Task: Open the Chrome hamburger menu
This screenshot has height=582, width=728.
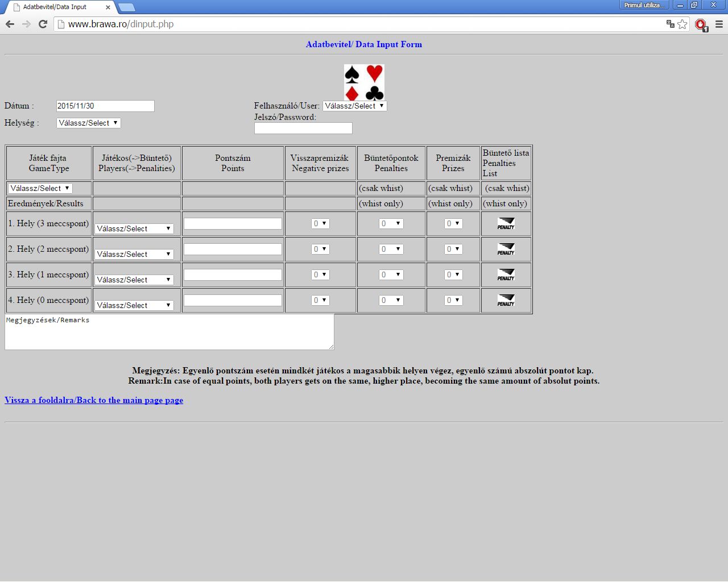Action: pos(719,24)
